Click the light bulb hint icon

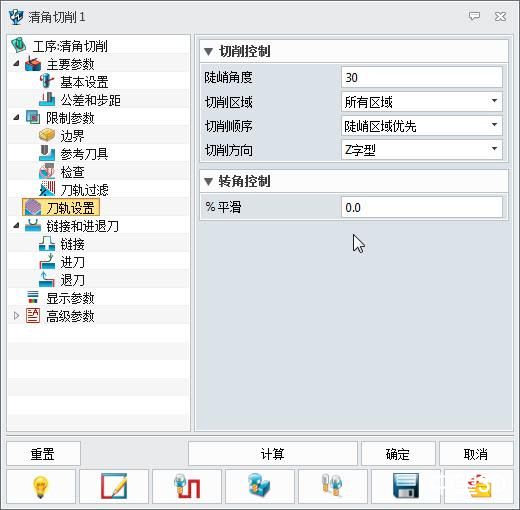click(x=41, y=487)
